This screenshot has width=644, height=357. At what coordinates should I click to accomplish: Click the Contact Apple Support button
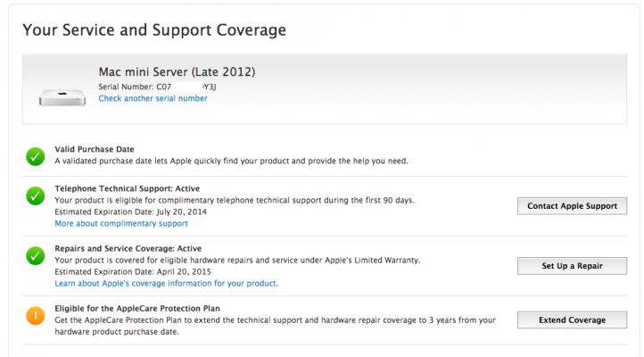point(572,206)
